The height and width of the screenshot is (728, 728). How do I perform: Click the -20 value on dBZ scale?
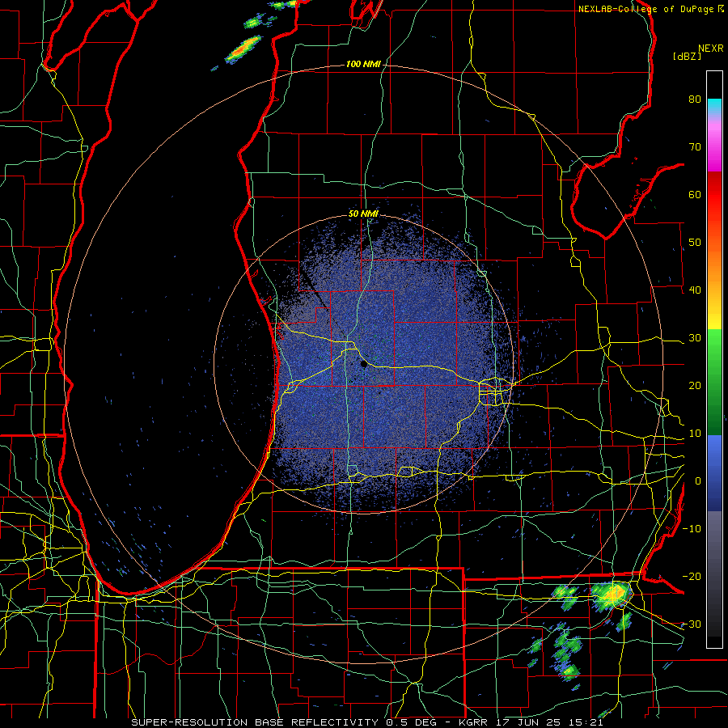pos(692,576)
